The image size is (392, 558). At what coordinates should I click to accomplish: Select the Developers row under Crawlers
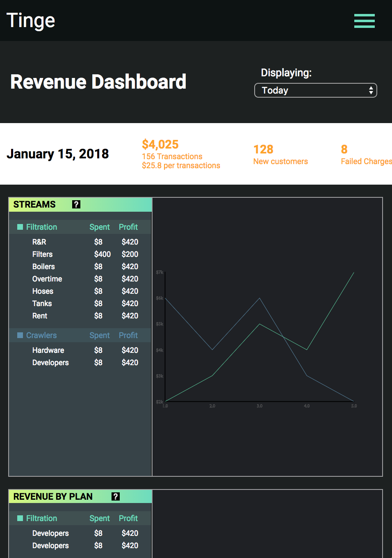pyautogui.click(x=80, y=362)
